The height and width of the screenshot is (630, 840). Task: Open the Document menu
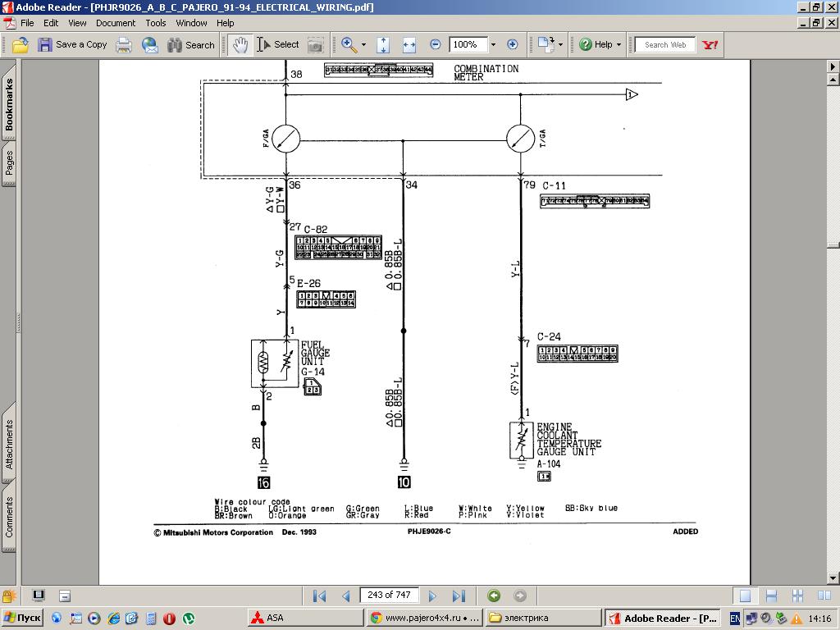pos(116,23)
